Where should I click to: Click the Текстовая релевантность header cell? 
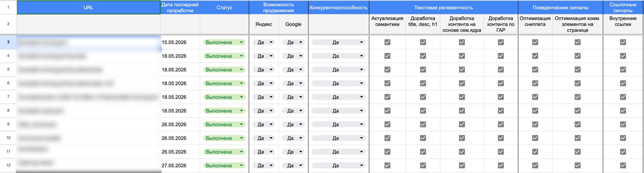coord(443,7)
